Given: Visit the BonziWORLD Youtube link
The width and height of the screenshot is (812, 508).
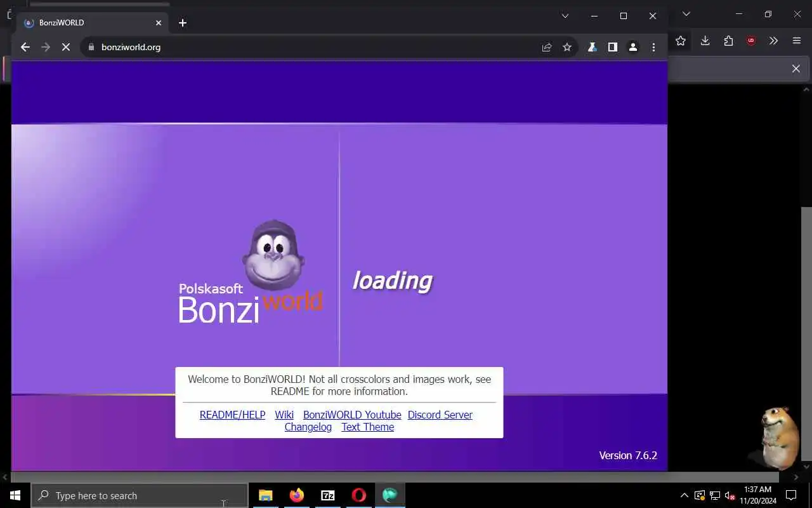Looking at the screenshot, I should click(352, 415).
